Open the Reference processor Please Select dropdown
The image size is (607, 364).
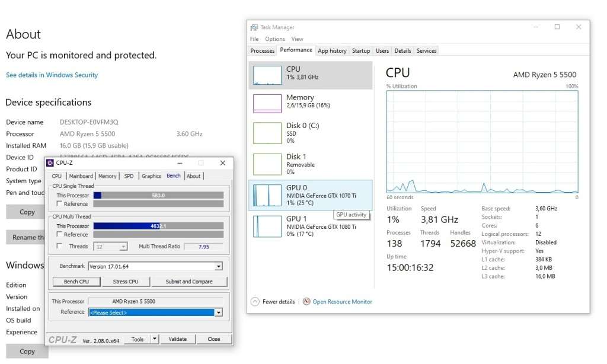tap(218, 311)
